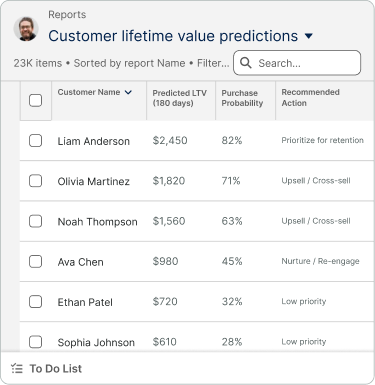Check the Sophia Johnson row checkbox
This screenshot has width=375, height=385.
tap(35, 342)
